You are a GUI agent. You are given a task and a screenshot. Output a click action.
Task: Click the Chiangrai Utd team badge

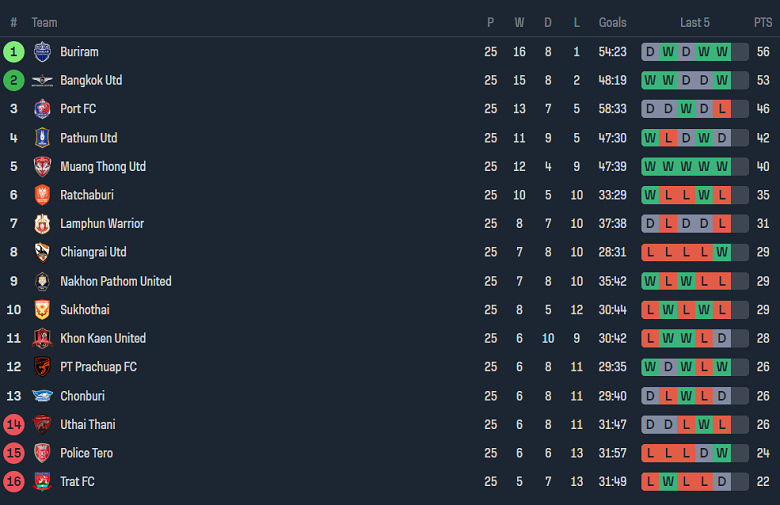pos(42,252)
